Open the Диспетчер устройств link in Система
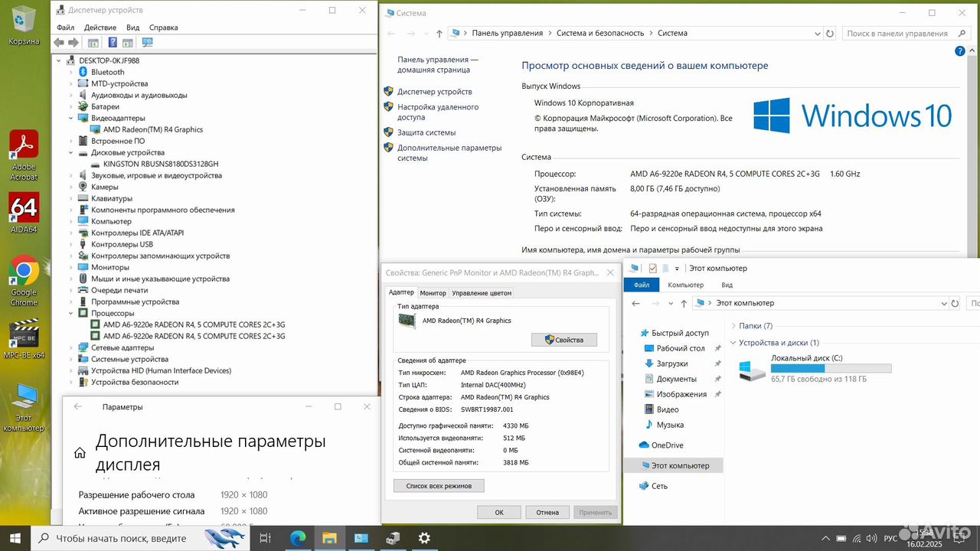 coord(434,92)
